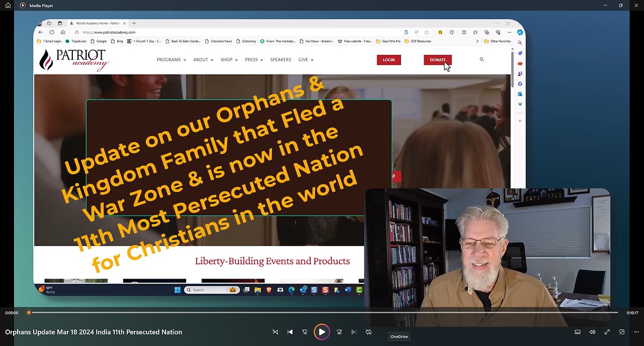Click the 68°F Sunny weather widget

(47, 290)
